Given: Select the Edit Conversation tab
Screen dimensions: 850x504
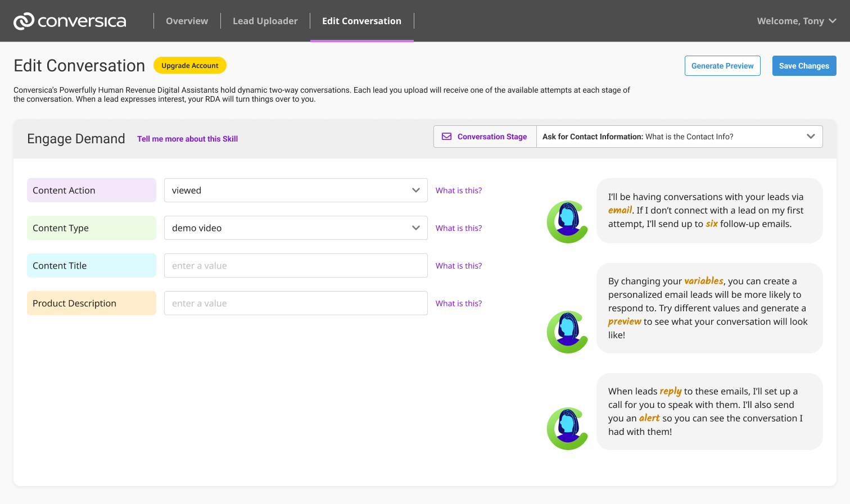Looking at the screenshot, I should pos(361,21).
